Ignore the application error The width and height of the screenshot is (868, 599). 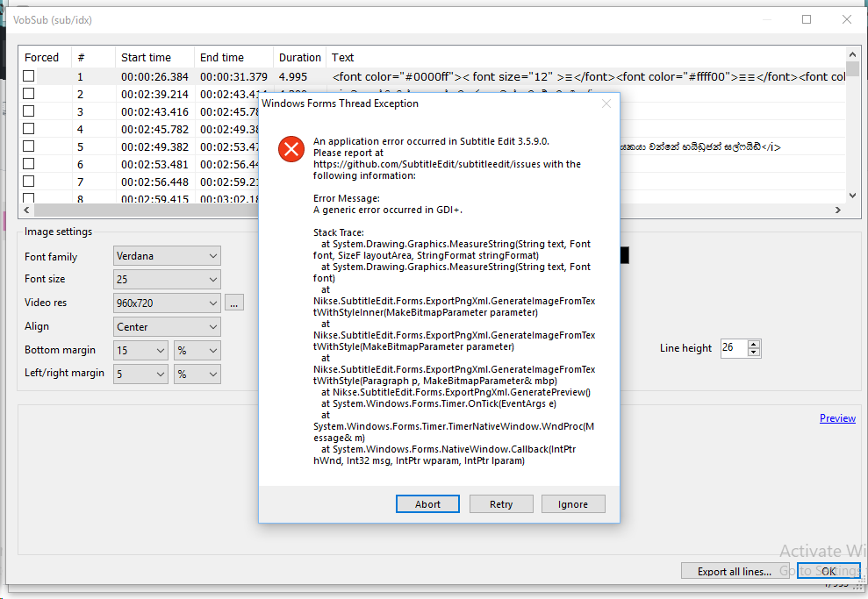(573, 503)
